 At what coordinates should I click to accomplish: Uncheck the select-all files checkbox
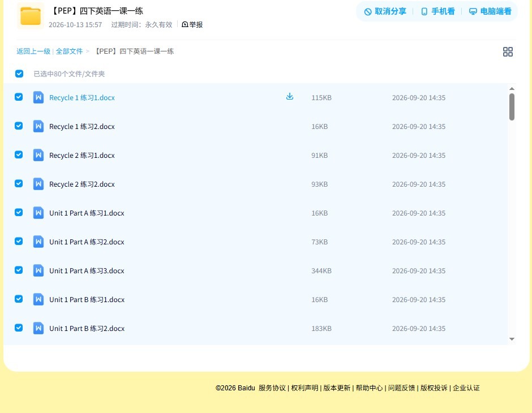(19, 74)
